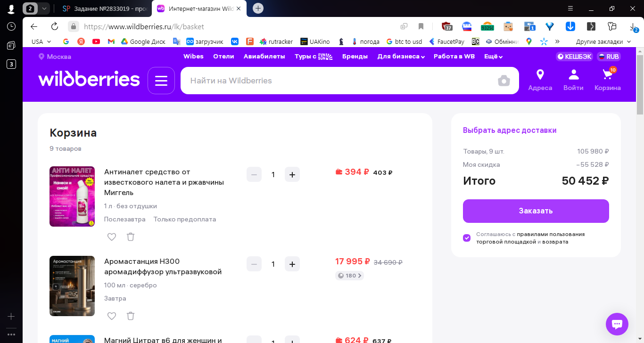
Task: Open the USA bookmarks folder dropdown
Action: tap(41, 41)
